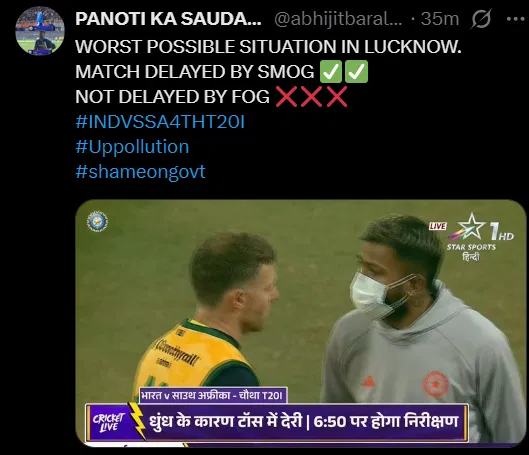This screenshot has height=455, width=529.
Task: Open the #INDVSSA4THT20I hashtag
Action: pyautogui.click(x=160, y=122)
